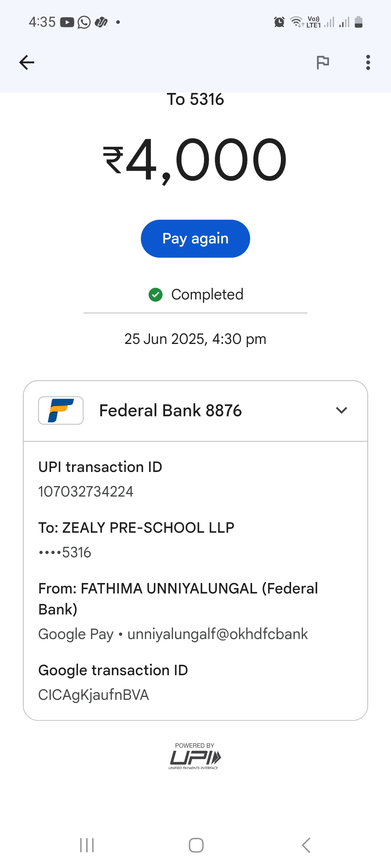Tap the green Completed checkmark icon
This screenshot has width=391, height=868.
pos(156,294)
